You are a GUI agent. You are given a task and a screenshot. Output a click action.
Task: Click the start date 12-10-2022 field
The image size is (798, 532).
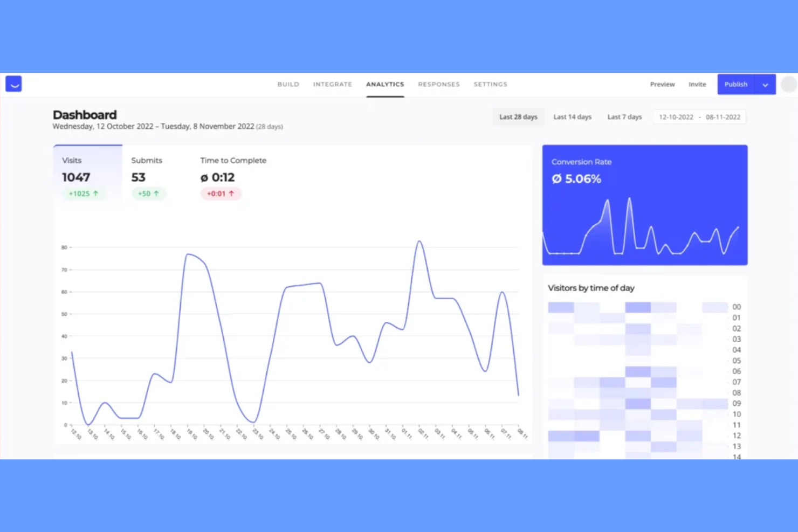tap(676, 117)
